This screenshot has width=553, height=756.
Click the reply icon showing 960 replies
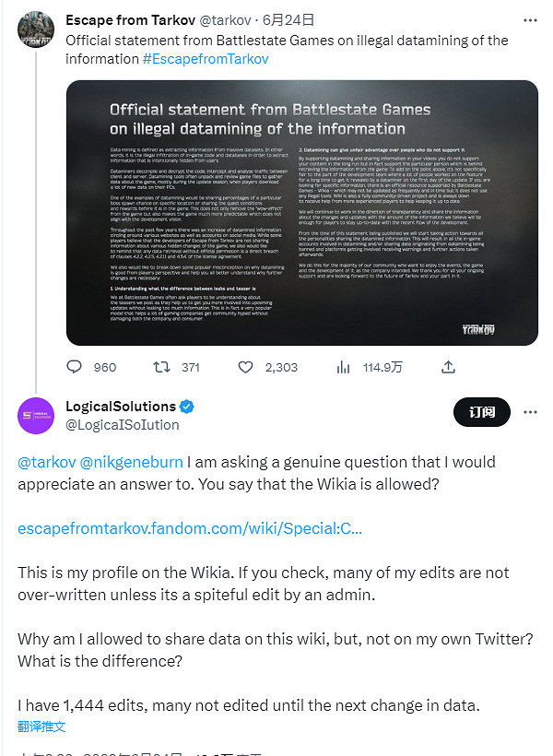tap(75, 367)
